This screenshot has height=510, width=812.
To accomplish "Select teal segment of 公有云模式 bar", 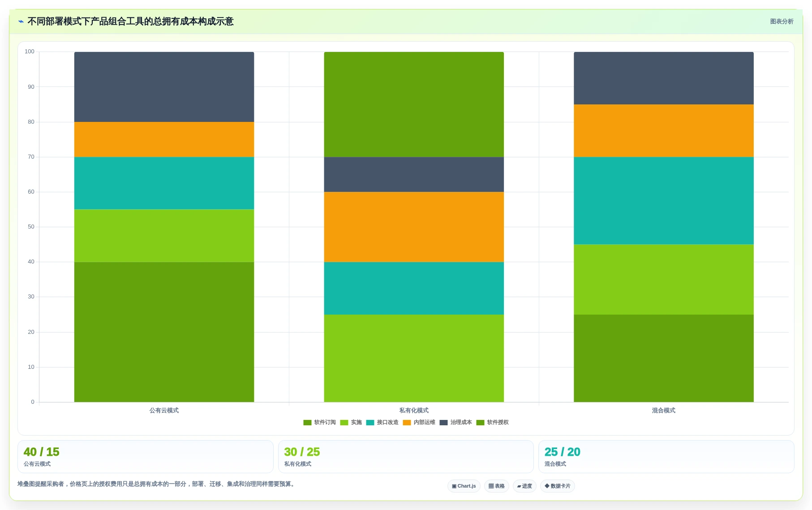I will [164, 183].
